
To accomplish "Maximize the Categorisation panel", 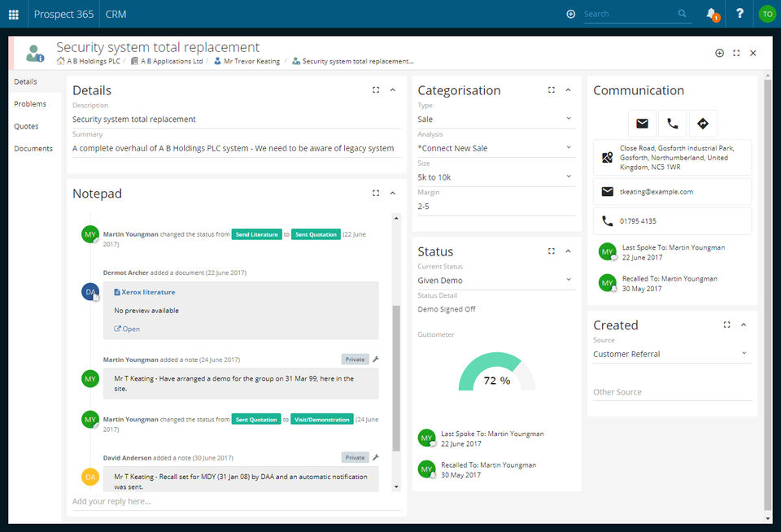I will coord(552,90).
